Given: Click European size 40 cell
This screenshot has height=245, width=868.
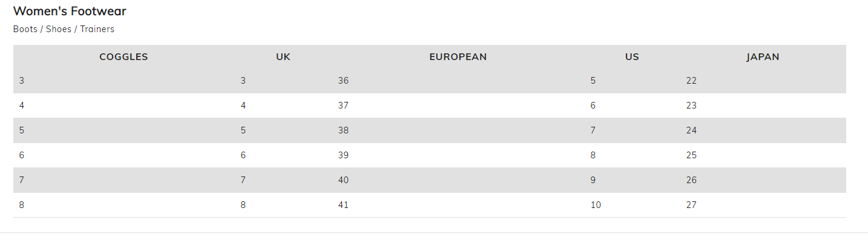Looking at the screenshot, I should pyautogui.click(x=343, y=180).
